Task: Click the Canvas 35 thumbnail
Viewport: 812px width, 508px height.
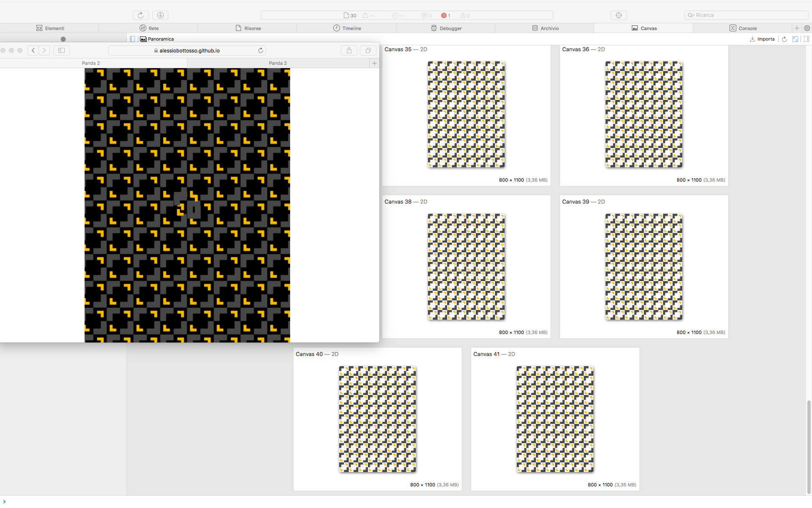Action: click(x=466, y=114)
